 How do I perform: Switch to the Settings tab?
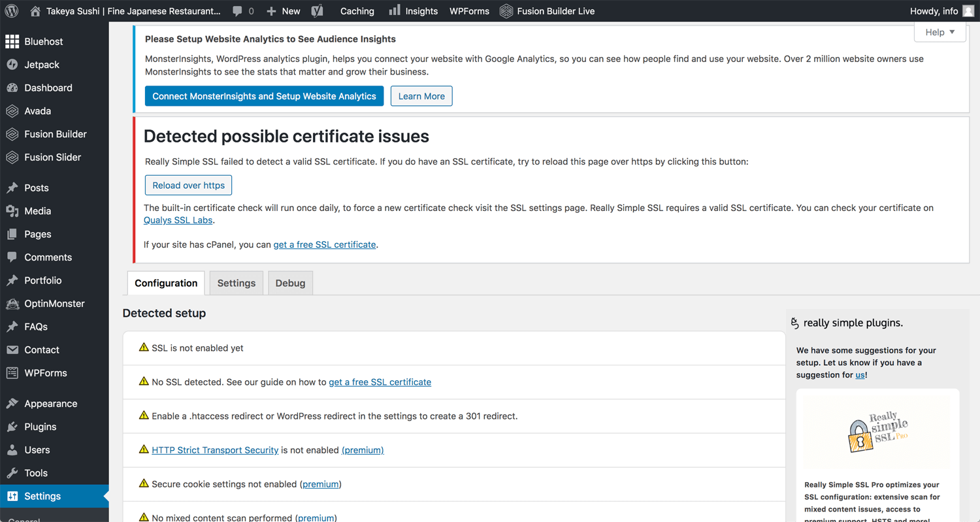[237, 283]
